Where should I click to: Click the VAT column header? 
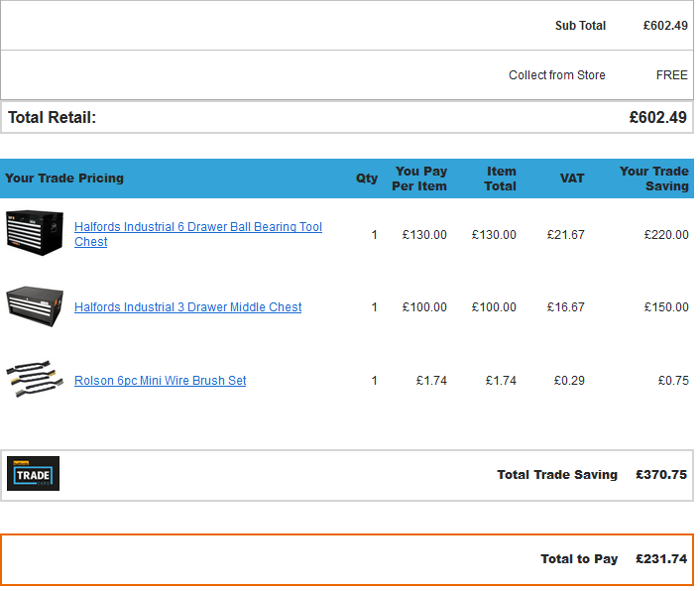click(572, 178)
